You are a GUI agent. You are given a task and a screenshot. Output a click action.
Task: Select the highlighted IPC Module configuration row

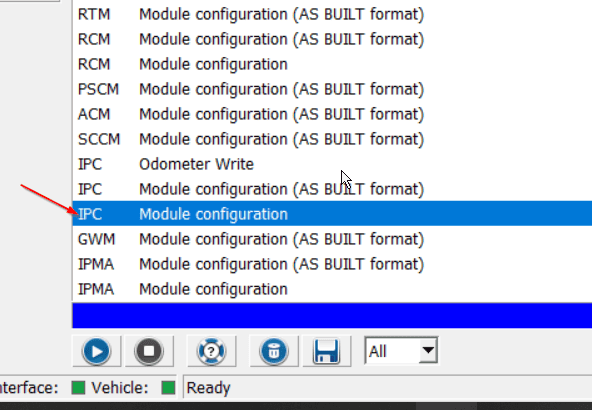(x=332, y=214)
